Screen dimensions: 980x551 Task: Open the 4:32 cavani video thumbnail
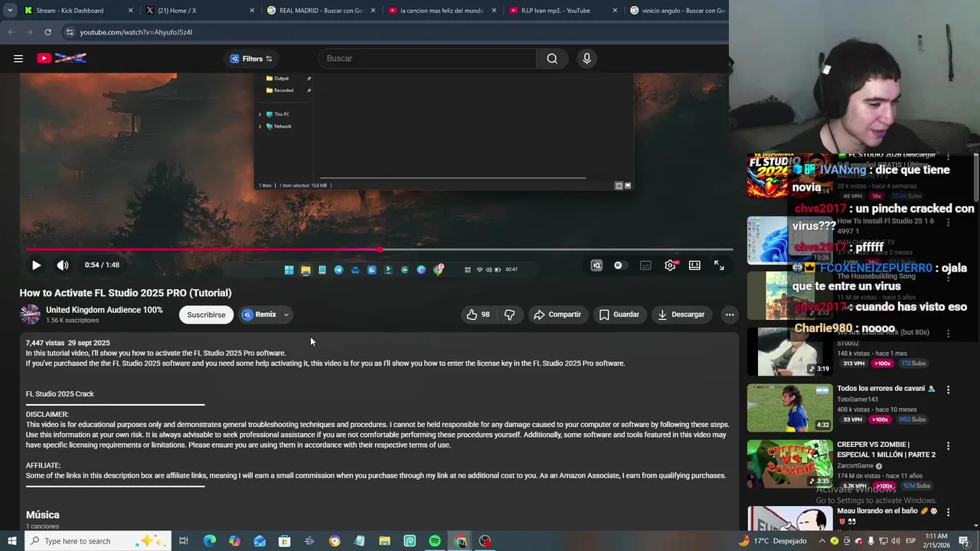[x=789, y=408]
